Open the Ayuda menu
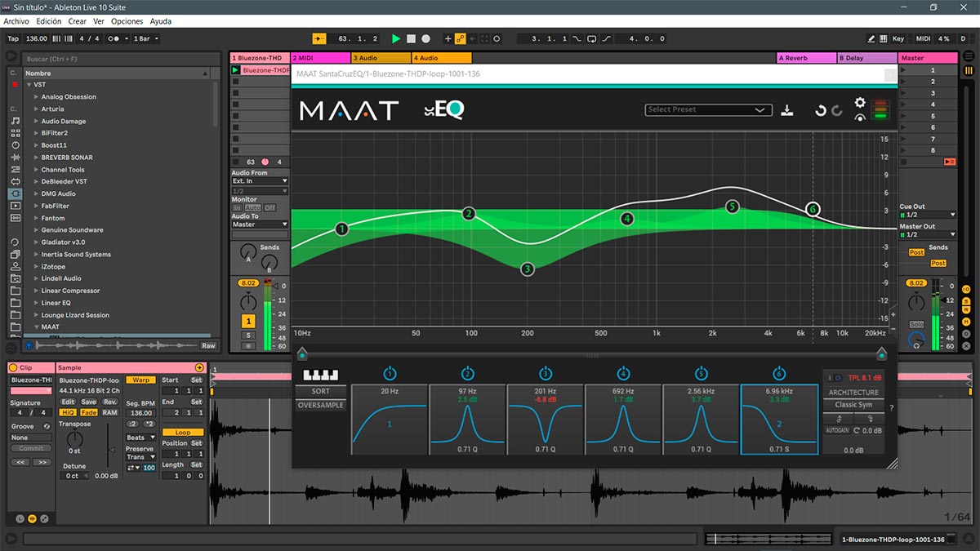 pyautogui.click(x=161, y=21)
